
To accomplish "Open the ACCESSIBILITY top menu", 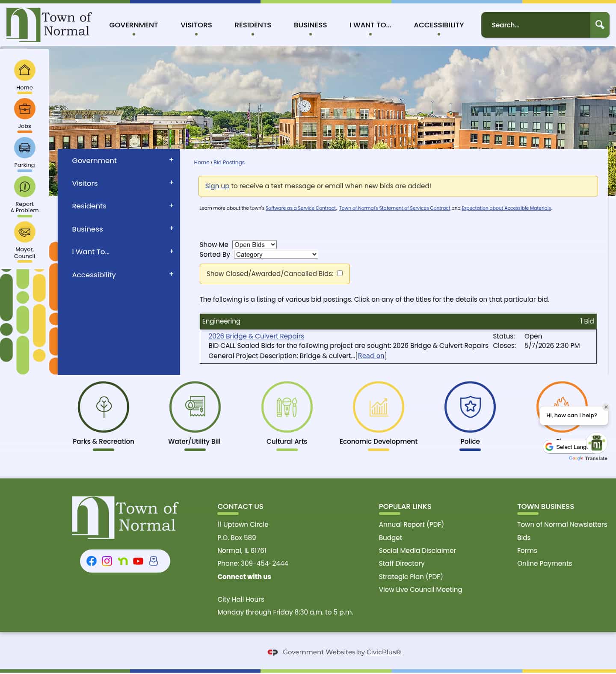I will pos(439,25).
